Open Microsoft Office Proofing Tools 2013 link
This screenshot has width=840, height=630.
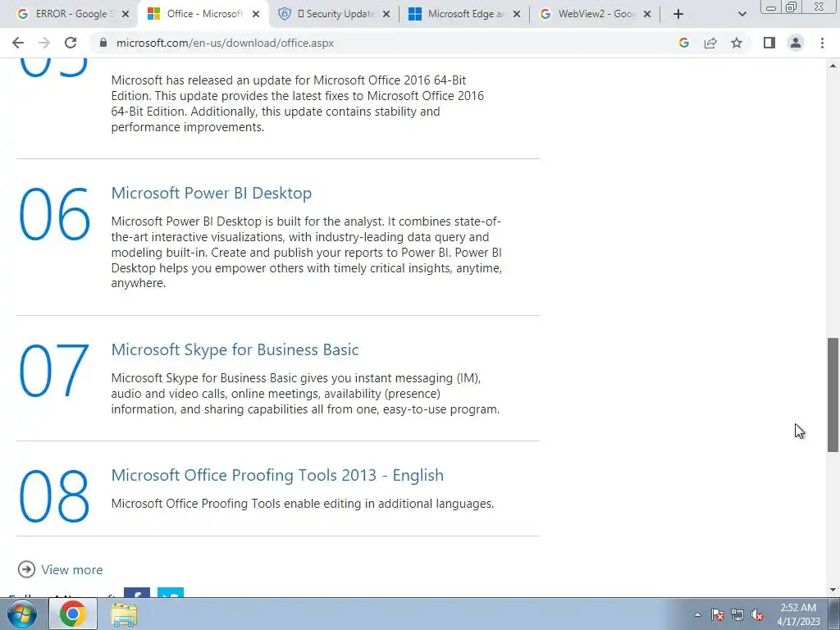277,475
